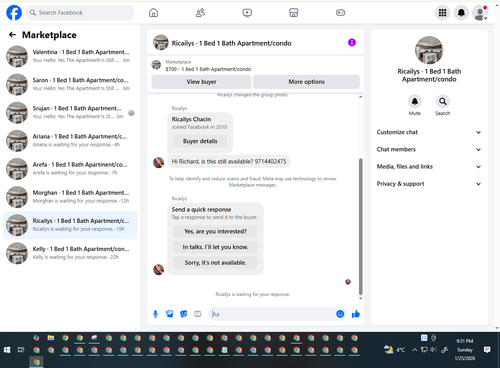Click the Search Facebook field
The width and height of the screenshot is (500, 368).
[80, 13]
